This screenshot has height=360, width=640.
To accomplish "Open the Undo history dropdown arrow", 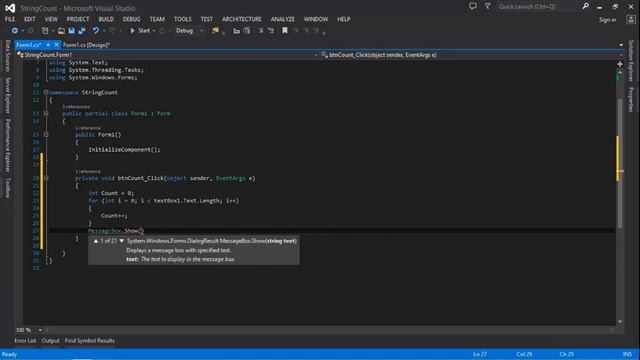I will click(104, 31).
